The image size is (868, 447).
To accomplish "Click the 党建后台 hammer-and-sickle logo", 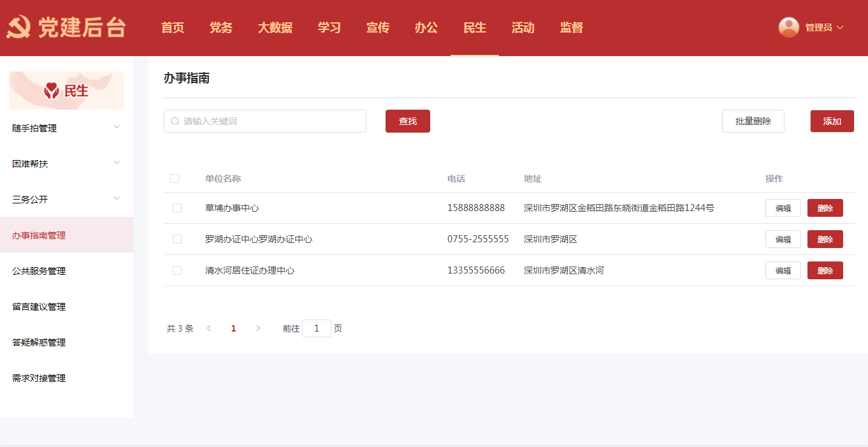I will [x=18, y=27].
